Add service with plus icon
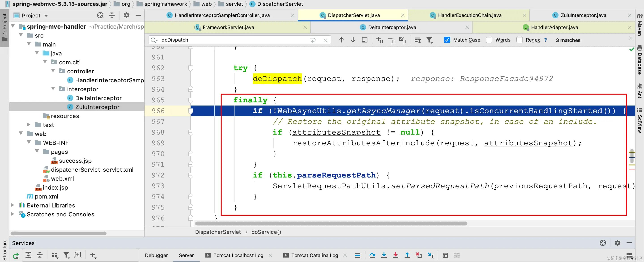The width and height of the screenshot is (644, 262). [x=93, y=255]
